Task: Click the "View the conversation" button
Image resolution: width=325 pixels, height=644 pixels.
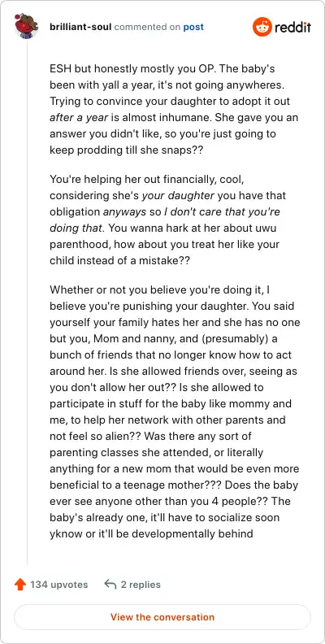Action: point(162,617)
